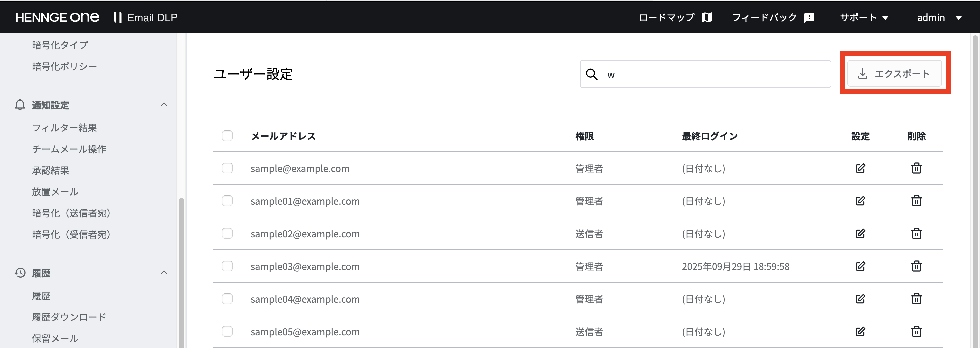
Task: Check the box for sample03@example.com
Action: coord(227,266)
